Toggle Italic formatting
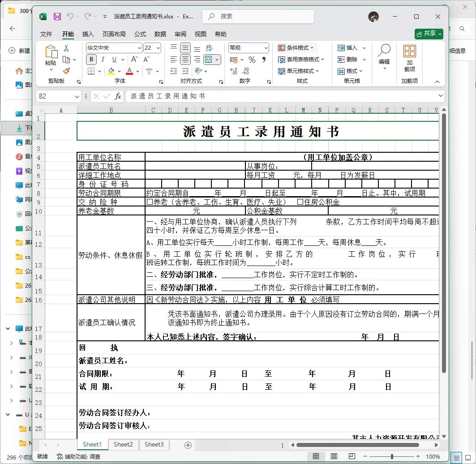 click(x=103, y=60)
